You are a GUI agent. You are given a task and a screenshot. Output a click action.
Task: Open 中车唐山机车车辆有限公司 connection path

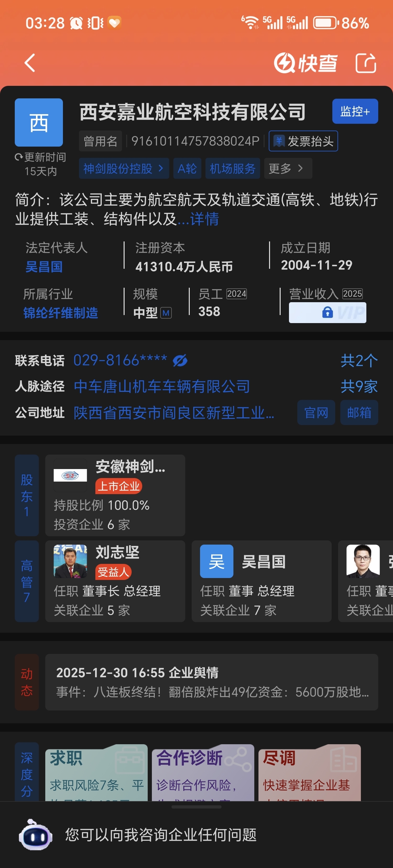click(162, 386)
